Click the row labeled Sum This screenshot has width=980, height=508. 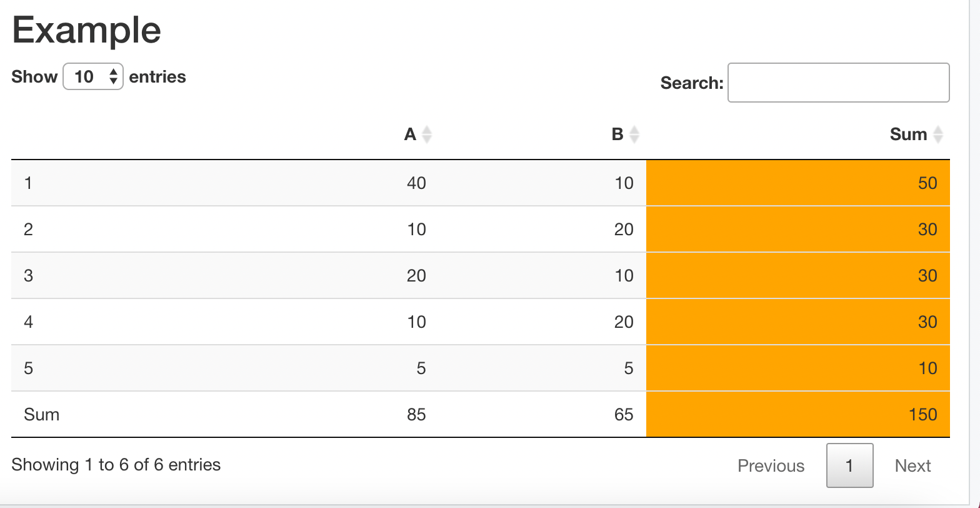click(x=42, y=414)
